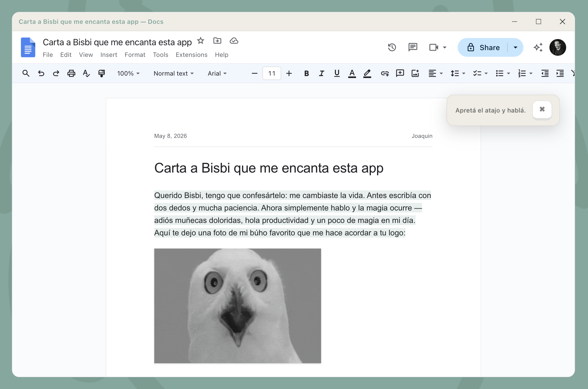The height and width of the screenshot is (389, 588).
Task: Toggle italic formatting
Action: (322, 73)
